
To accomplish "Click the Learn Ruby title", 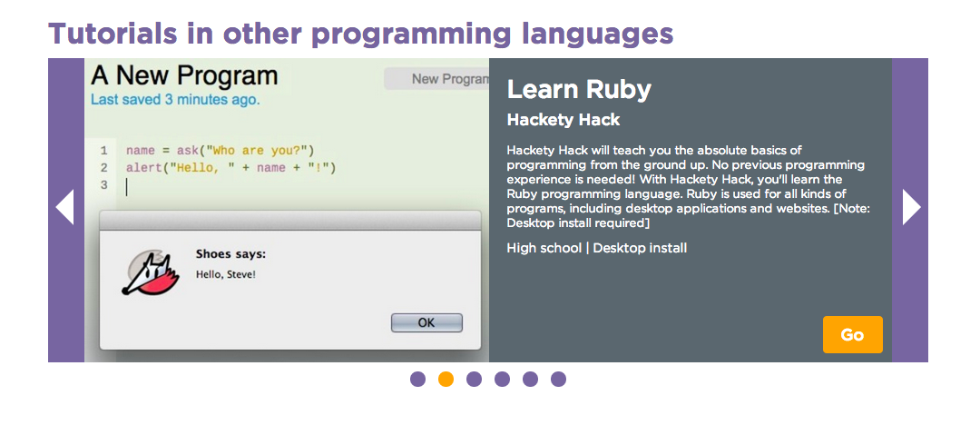I will tap(579, 90).
